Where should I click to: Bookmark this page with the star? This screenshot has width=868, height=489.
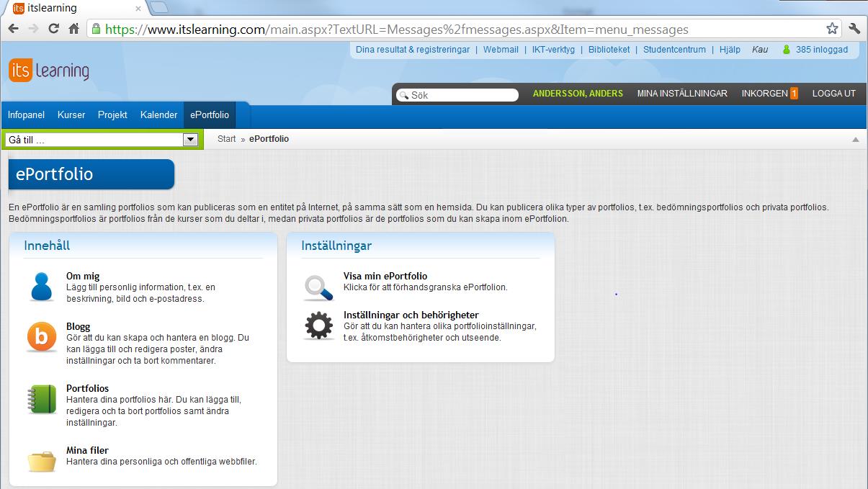tap(832, 29)
